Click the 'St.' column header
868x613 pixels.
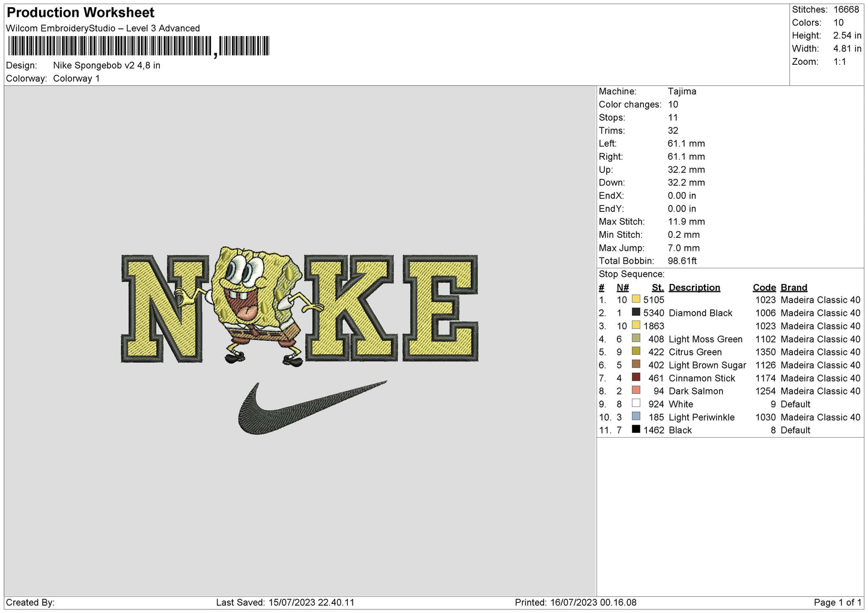click(658, 288)
